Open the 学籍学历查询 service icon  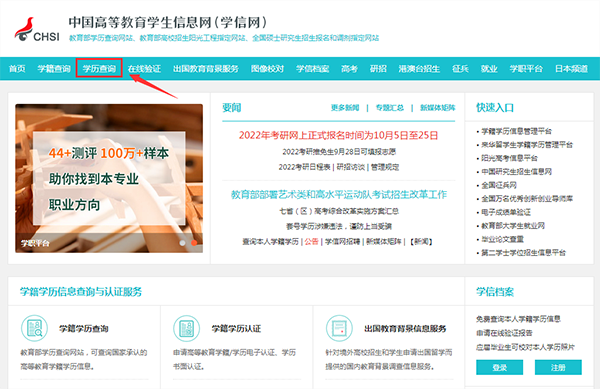tap(34, 328)
